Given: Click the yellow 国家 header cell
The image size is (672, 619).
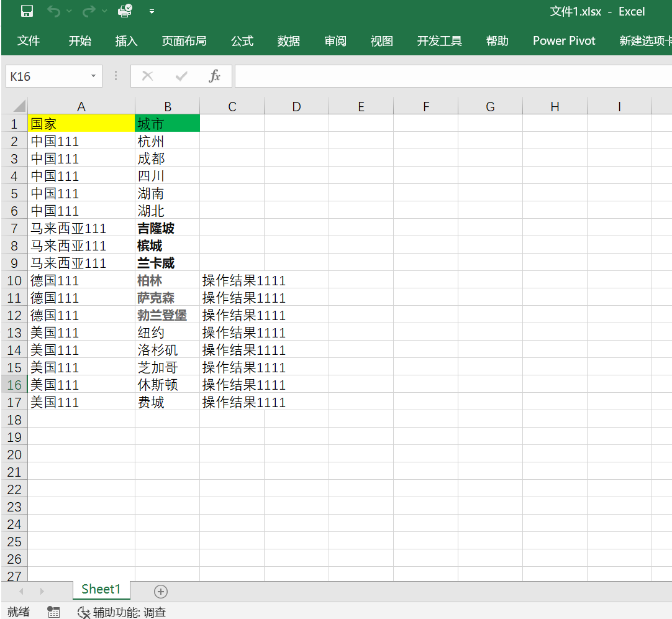Looking at the screenshot, I should 81,124.
